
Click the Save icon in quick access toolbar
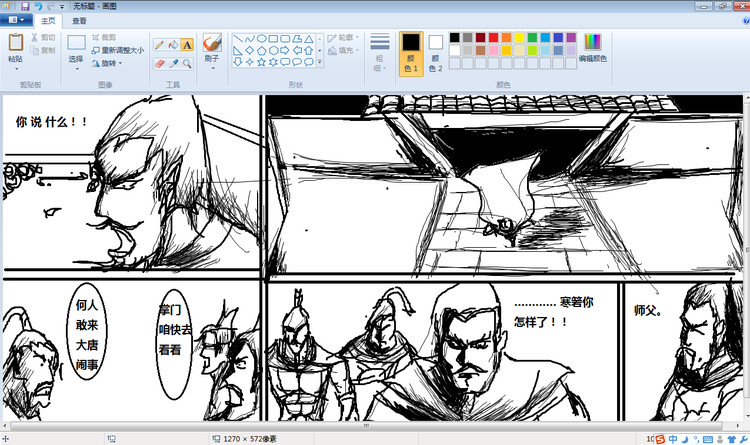[x=25, y=6]
